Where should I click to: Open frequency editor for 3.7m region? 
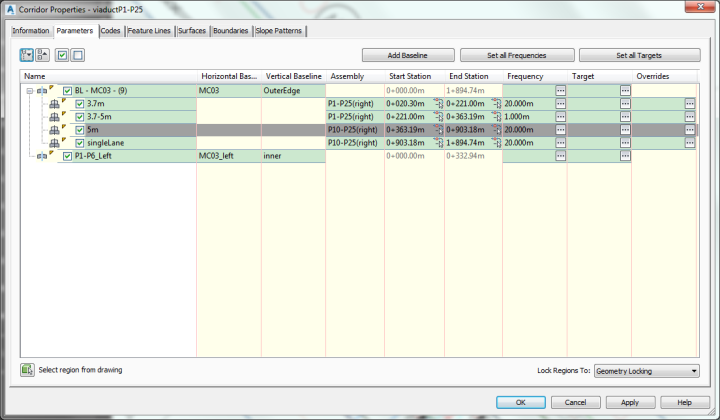pyautogui.click(x=561, y=104)
